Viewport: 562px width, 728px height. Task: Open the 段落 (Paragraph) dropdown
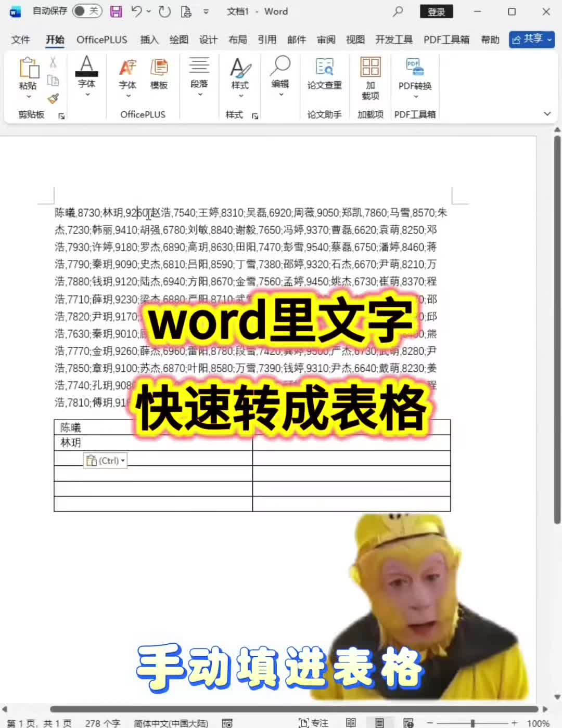pyautogui.click(x=200, y=94)
